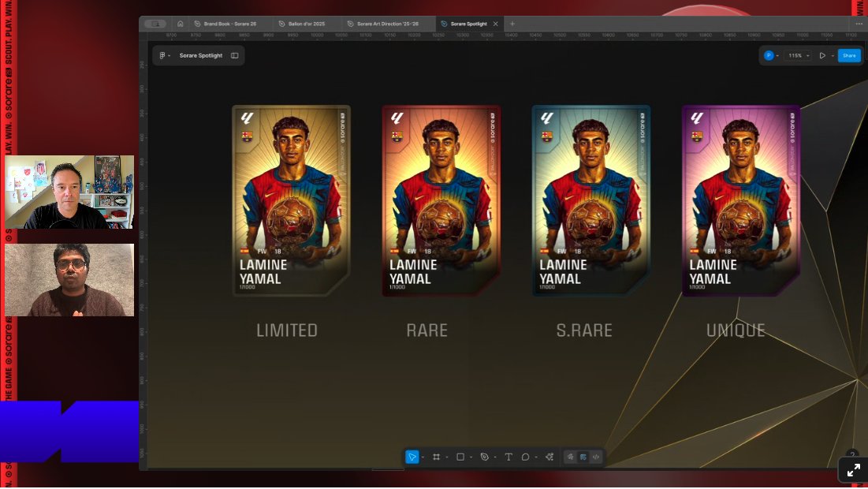This screenshot has width=868, height=489.
Task: Select the Rare red Lamine Yamal card
Action: click(x=441, y=201)
